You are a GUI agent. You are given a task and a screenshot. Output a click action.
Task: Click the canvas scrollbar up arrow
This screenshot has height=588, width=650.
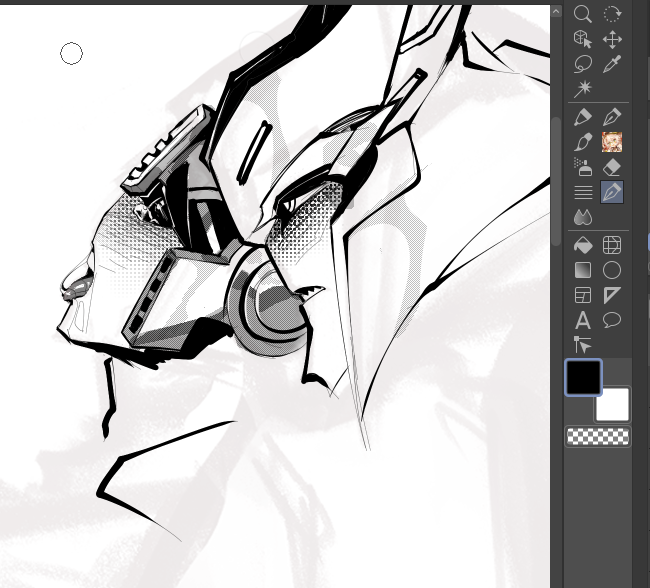pos(556,12)
